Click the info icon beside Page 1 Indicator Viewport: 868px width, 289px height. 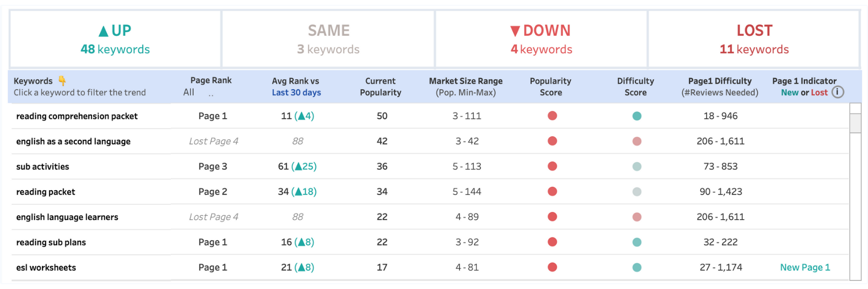[838, 92]
